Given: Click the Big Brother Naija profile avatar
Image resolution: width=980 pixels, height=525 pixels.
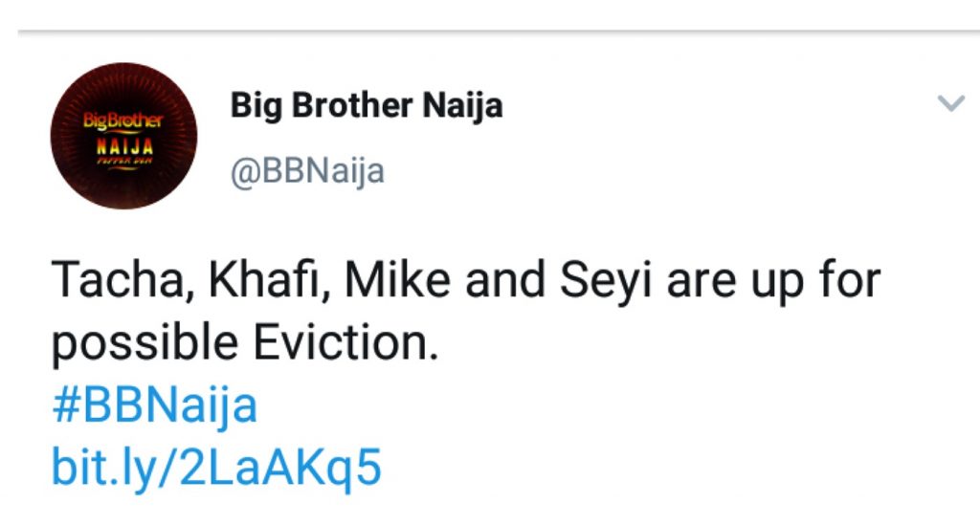Looking at the screenshot, I should point(122,136).
